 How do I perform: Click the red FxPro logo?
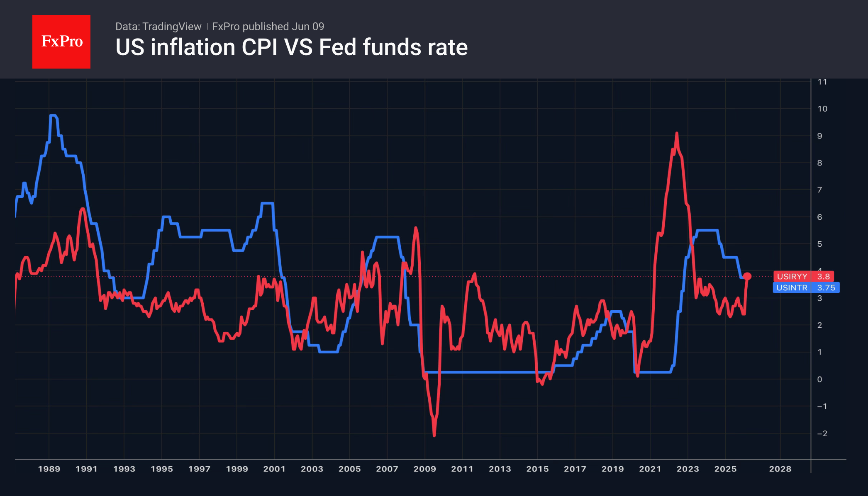coord(61,41)
